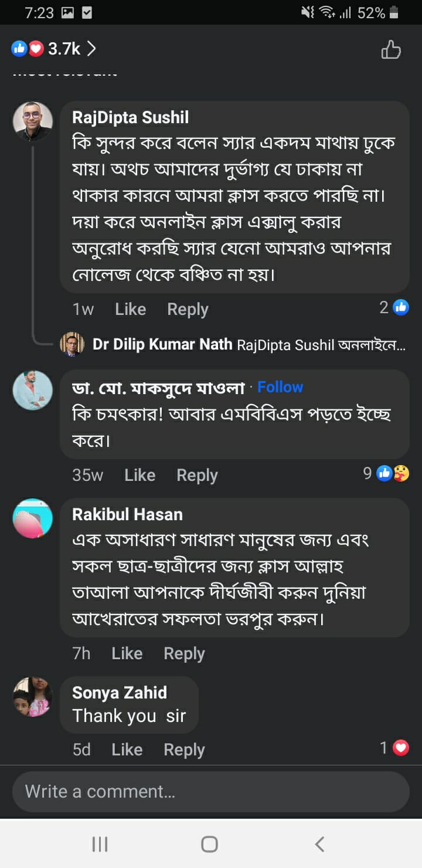
Task: View the 9 reactions on the comment
Action: (x=386, y=473)
